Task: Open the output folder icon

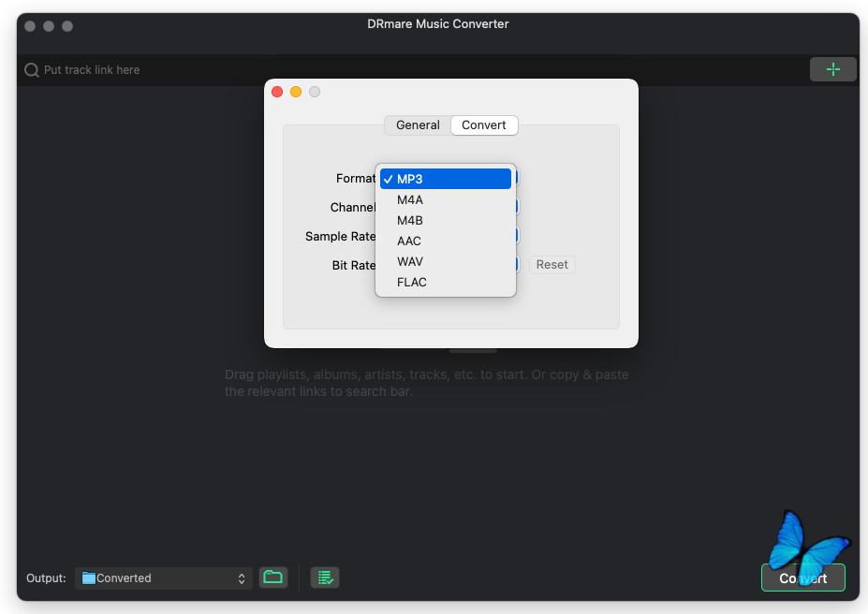Action: pyautogui.click(x=272, y=577)
